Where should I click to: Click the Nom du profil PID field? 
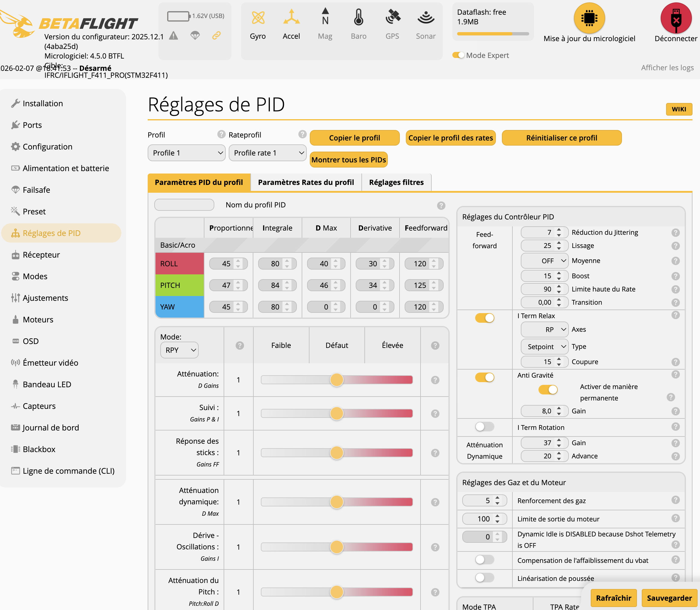click(x=184, y=205)
